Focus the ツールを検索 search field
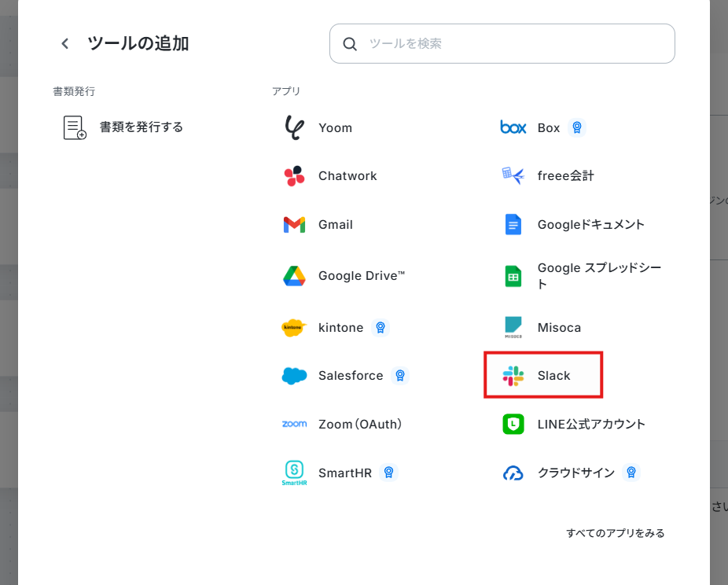 pos(502,44)
